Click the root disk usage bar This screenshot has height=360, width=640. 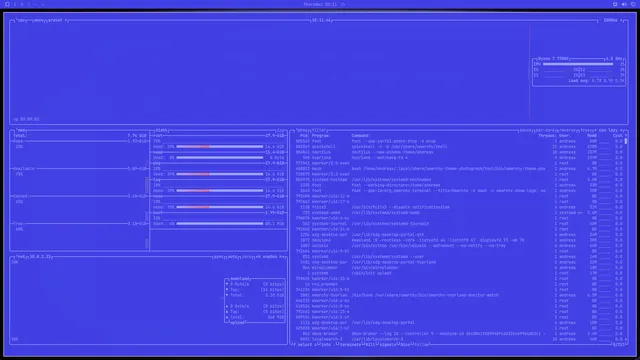tap(220, 147)
